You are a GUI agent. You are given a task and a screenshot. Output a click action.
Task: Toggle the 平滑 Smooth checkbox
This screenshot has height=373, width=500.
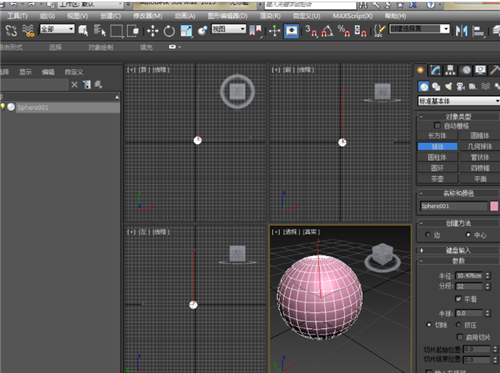(x=458, y=299)
